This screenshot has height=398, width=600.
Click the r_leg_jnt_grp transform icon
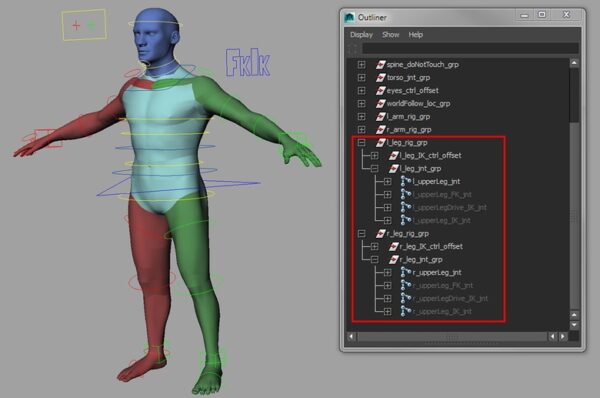(393, 259)
